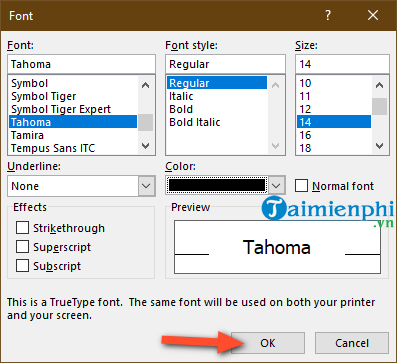Click the size list down arrow
This screenshot has width=397, height=363.
379,146
